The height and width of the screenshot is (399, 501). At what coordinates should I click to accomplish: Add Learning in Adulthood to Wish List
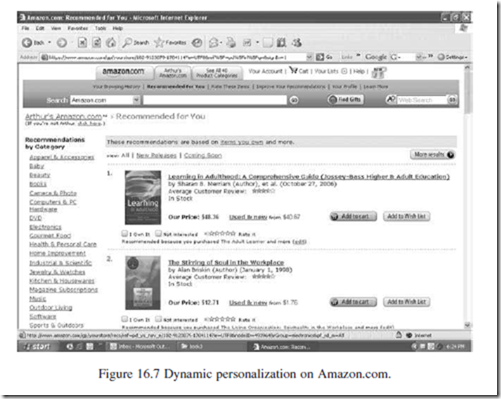406,216
